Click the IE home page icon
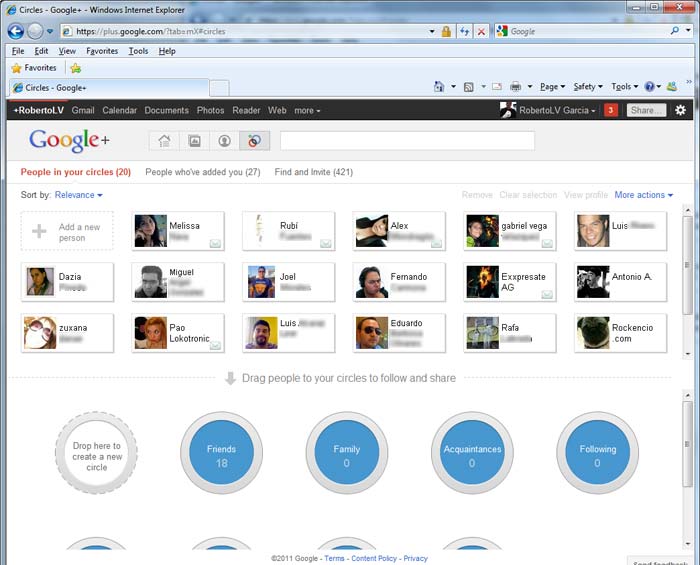 coord(439,87)
